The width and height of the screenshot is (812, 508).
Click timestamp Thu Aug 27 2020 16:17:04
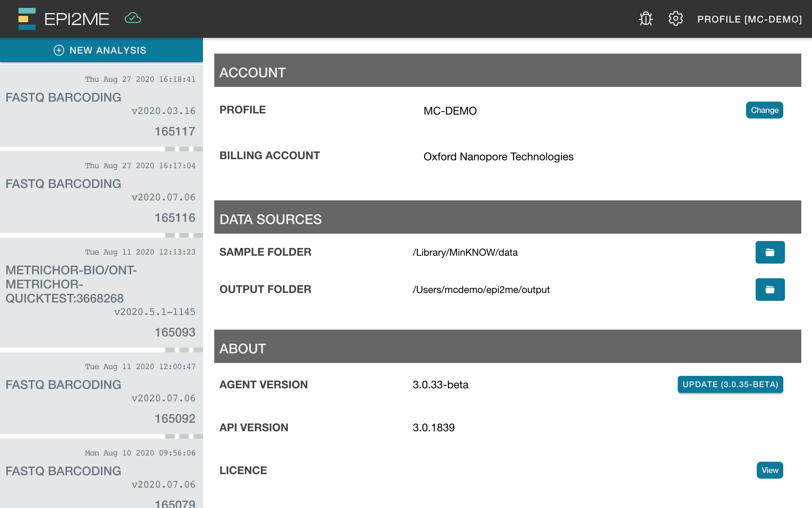point(140,166)
